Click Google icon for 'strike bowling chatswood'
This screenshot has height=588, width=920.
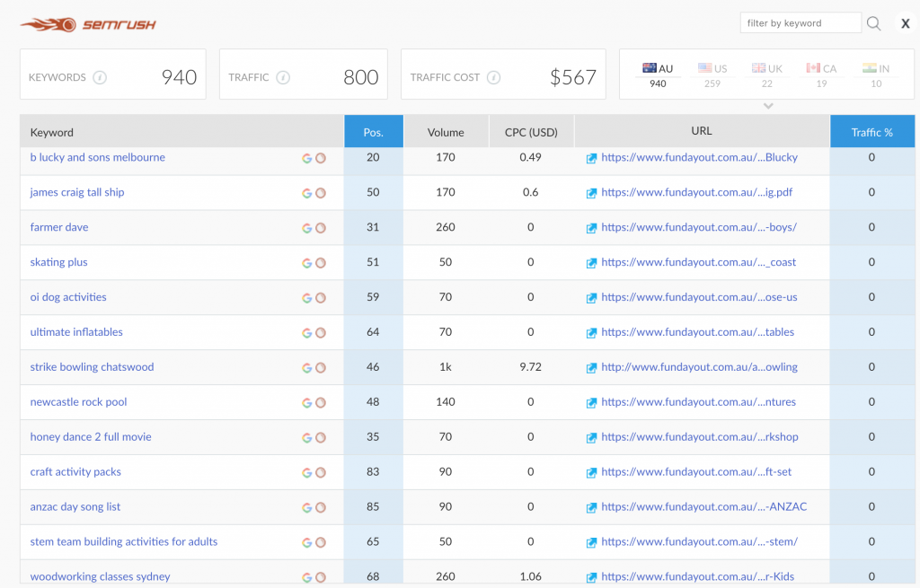[x=307, y=368]
